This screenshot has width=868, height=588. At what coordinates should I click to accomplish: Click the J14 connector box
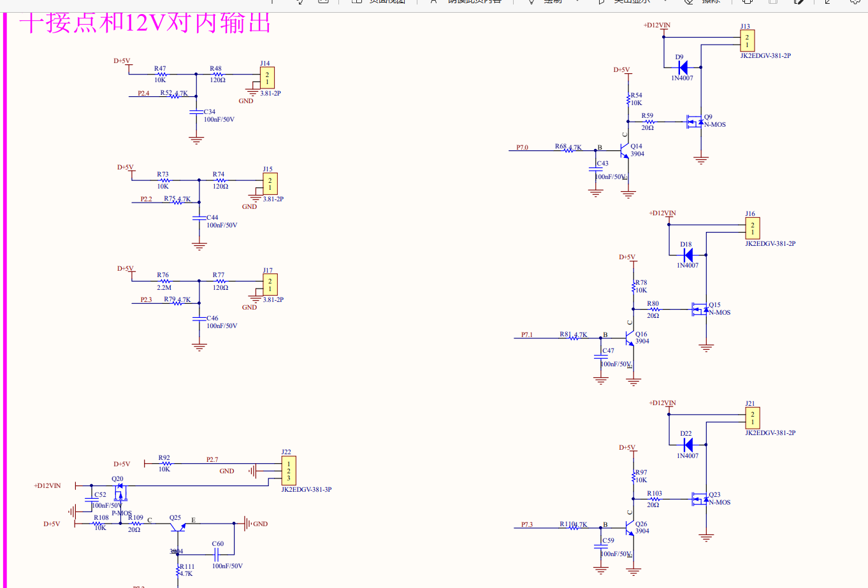click(267, 78)
